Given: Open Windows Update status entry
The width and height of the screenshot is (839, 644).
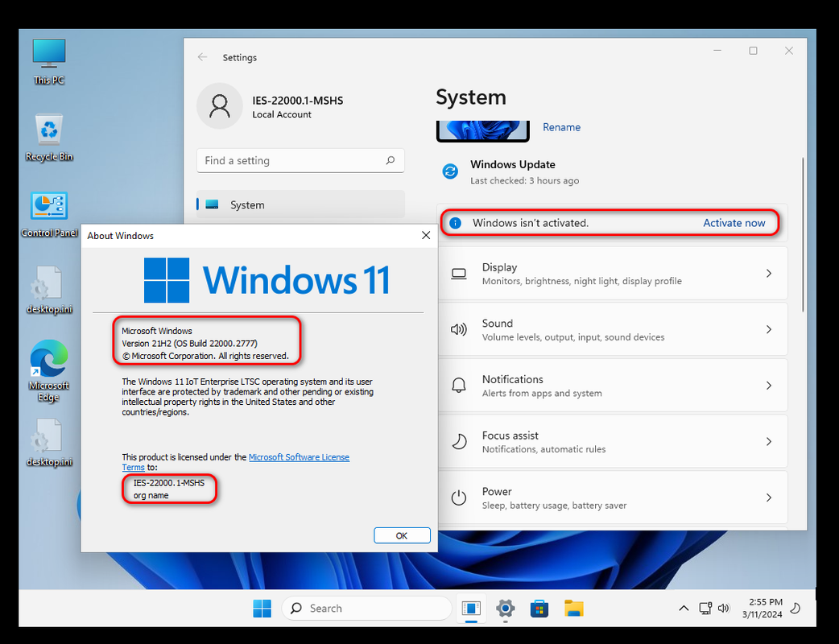Looking at the screenshot, I should tap(513, 171).
